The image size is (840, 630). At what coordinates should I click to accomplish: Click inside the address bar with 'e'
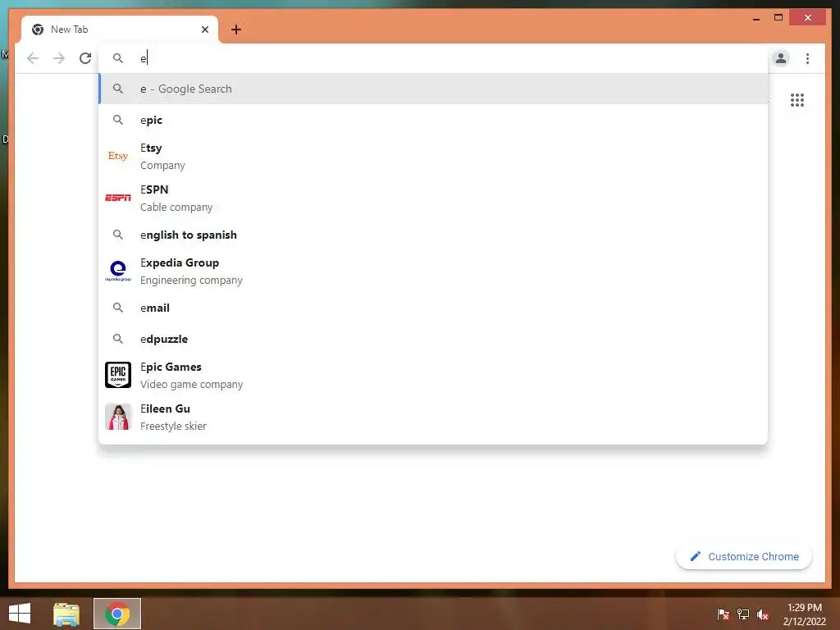point(433,58)
